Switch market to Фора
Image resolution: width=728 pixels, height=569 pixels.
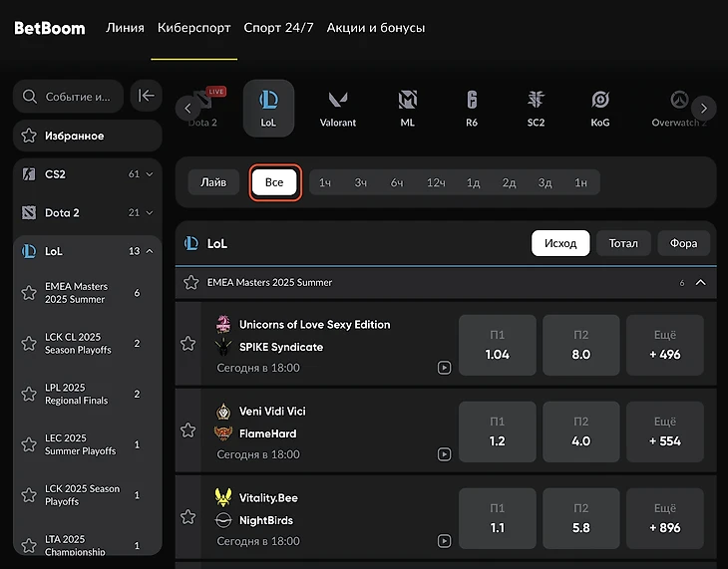(x=683, y=243)
